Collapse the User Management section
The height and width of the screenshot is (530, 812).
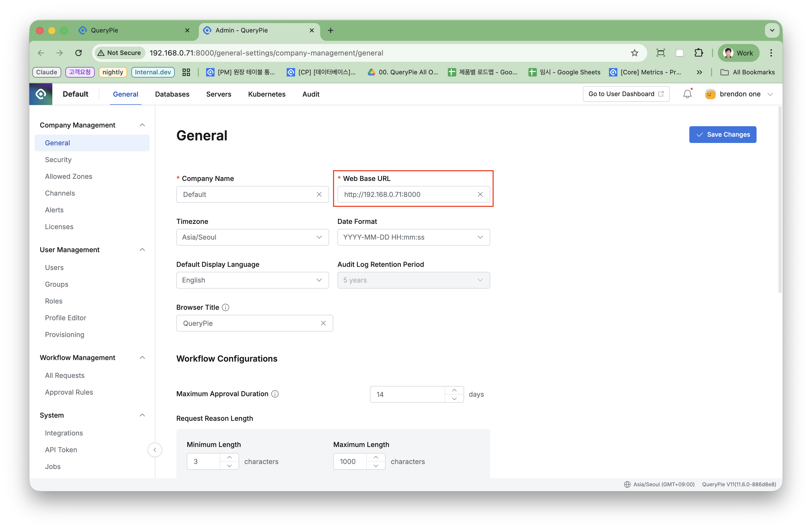coord(142,250)
